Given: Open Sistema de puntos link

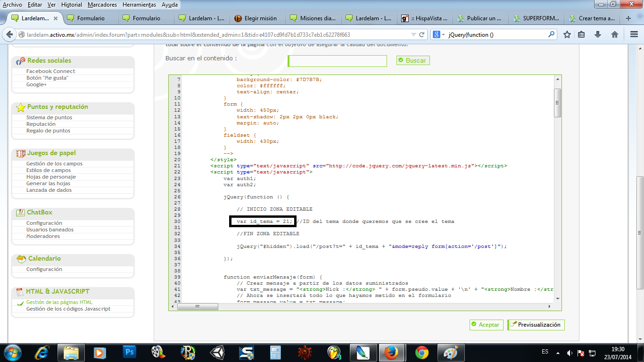Looking at the screenshot, I should click(49, 117).
